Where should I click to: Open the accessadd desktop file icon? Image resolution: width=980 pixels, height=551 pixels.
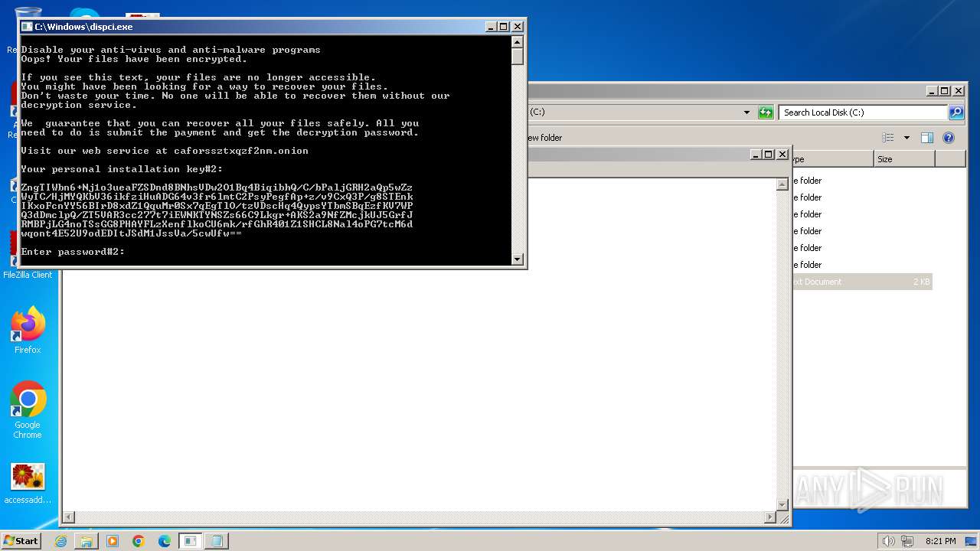tap(28, 484)
